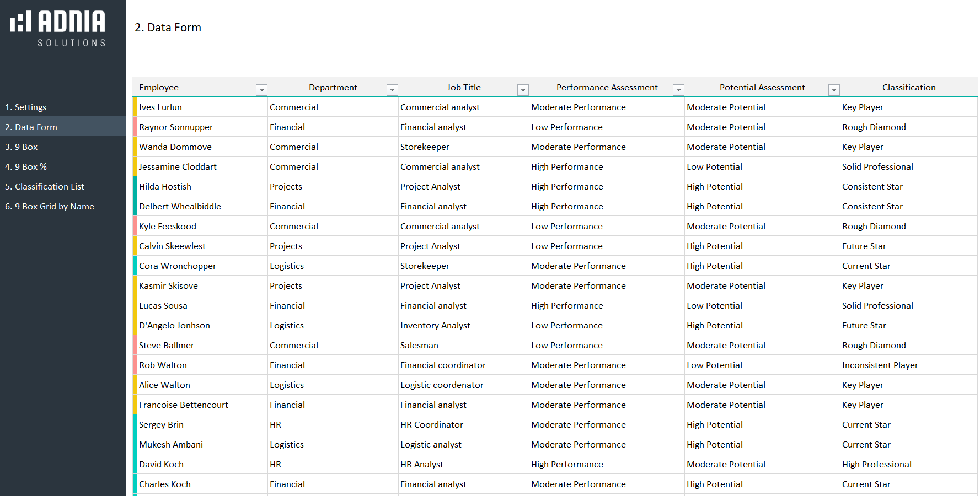Viewport: 980px width, 496px height.
Task: Open the 3. 9 Box page
Action: pyautogui.click(x=22, y=147)
